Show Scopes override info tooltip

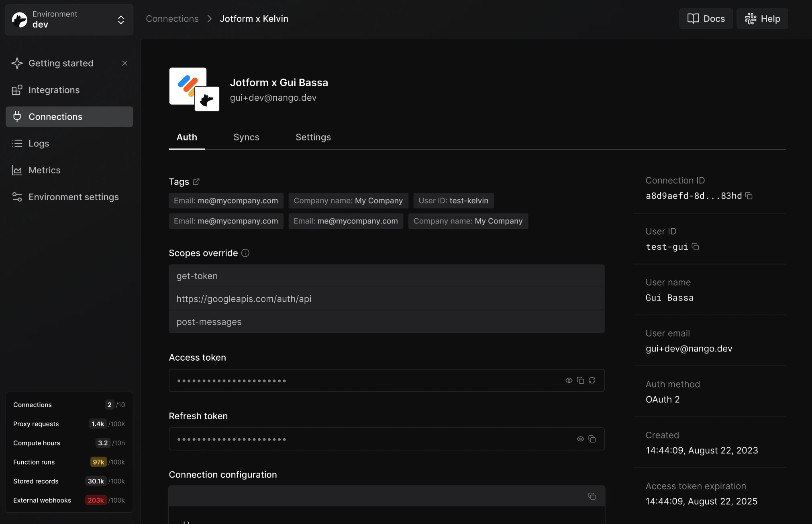(245, 253)
